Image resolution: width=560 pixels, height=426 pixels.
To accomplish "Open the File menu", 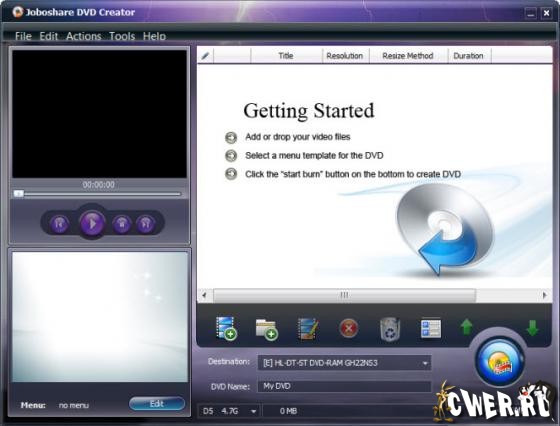I will (23, 36).
